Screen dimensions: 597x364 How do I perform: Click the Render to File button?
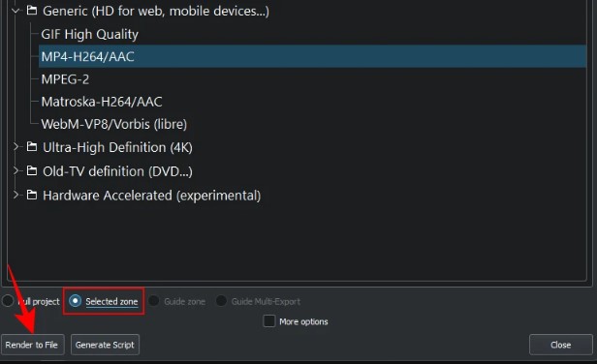click(32, 345)
